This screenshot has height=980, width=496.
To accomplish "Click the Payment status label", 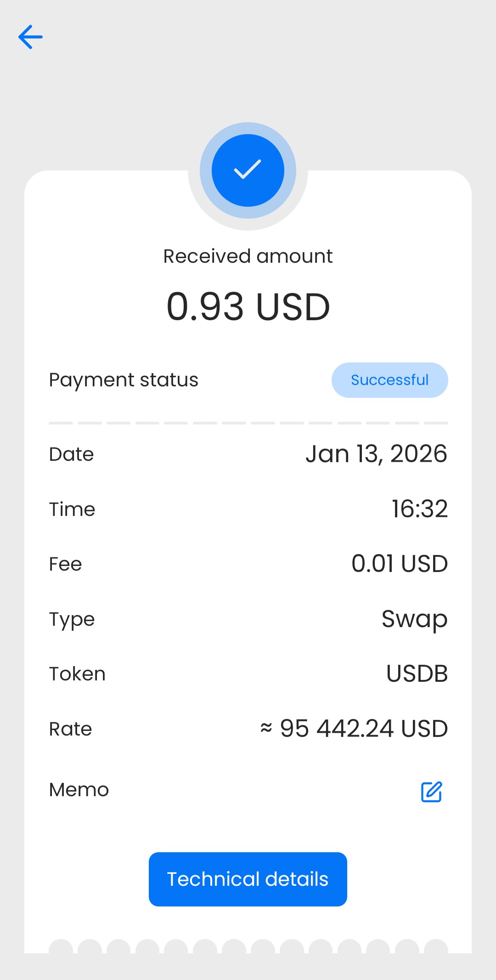I will (x=124, y=380).
